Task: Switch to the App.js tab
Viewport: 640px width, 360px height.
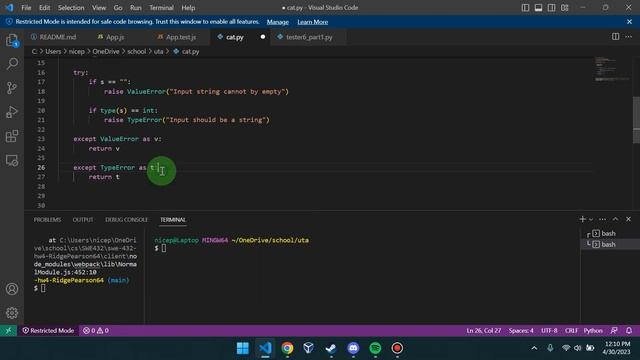Action: click(x=115, y=37)
